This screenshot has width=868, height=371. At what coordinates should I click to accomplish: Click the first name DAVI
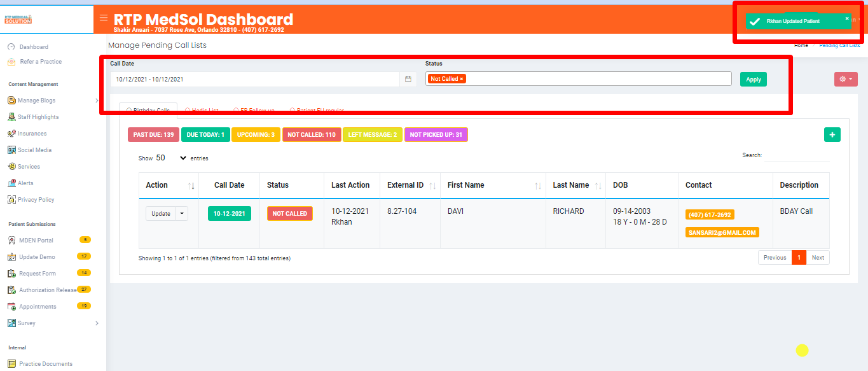coord(457,211)
